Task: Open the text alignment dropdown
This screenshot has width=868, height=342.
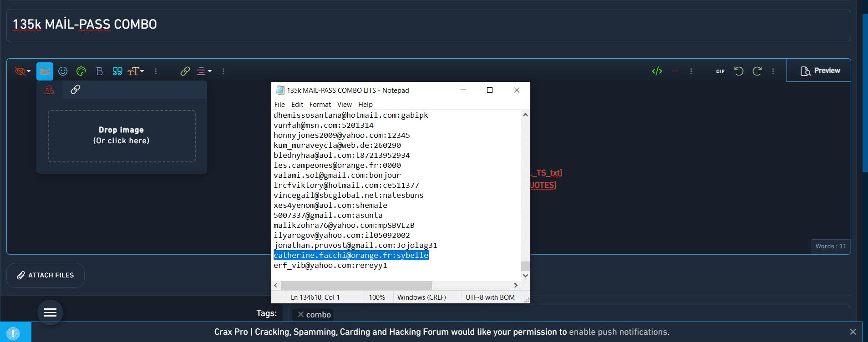Action: (x=204, y=71)
